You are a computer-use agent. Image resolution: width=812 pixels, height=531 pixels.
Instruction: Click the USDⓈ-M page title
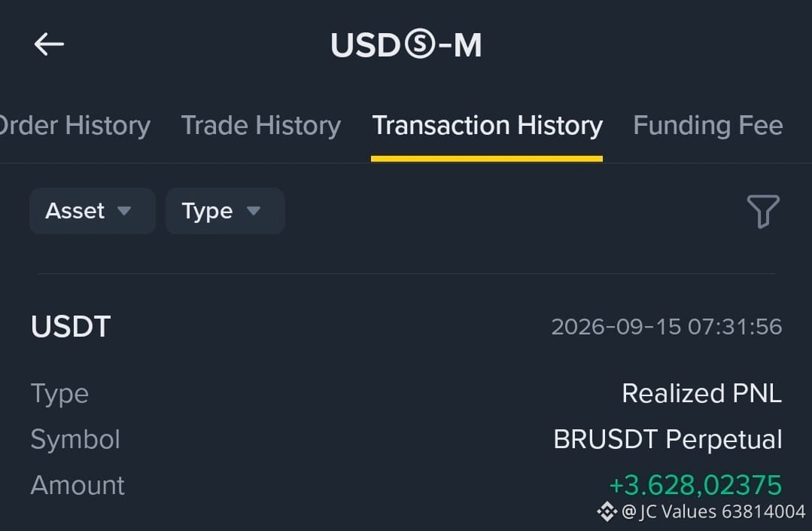[406, 45]
